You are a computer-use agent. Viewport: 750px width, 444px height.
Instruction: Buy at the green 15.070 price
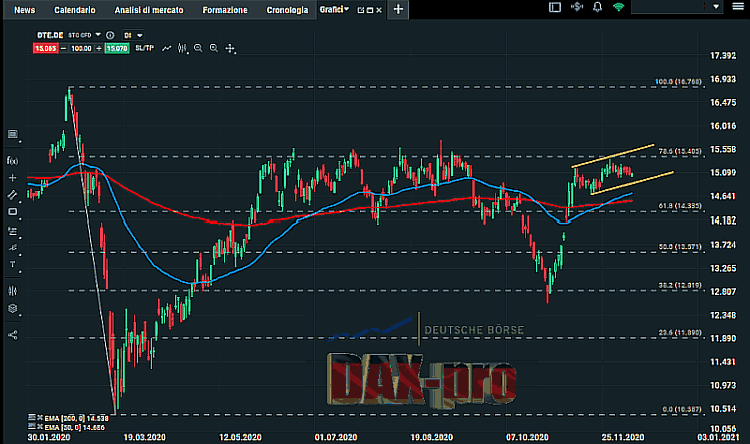pos(117,48)
